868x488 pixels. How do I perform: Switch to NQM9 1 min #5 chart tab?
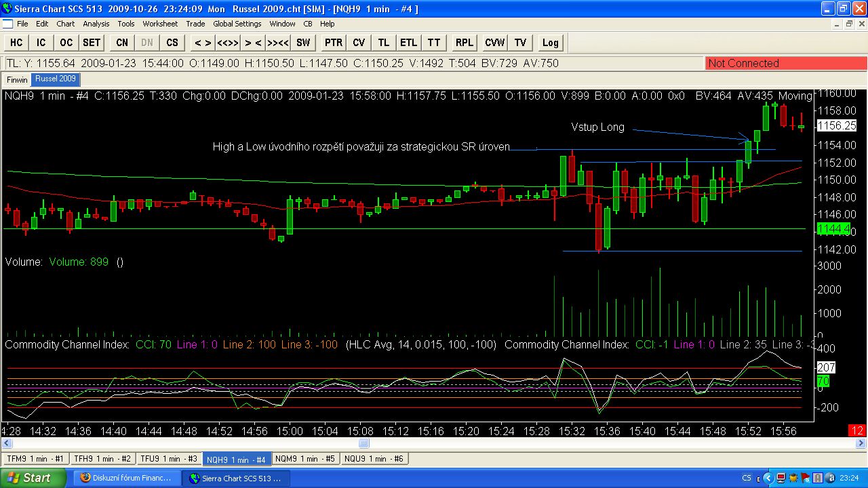pos(306,459)
